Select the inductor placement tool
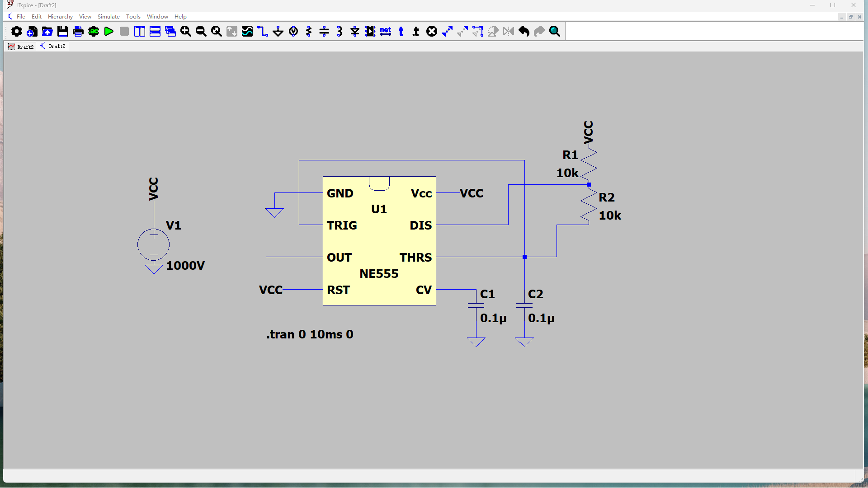Screen dimensions: 868x488 pyautogui.click(x=340, y=31)
